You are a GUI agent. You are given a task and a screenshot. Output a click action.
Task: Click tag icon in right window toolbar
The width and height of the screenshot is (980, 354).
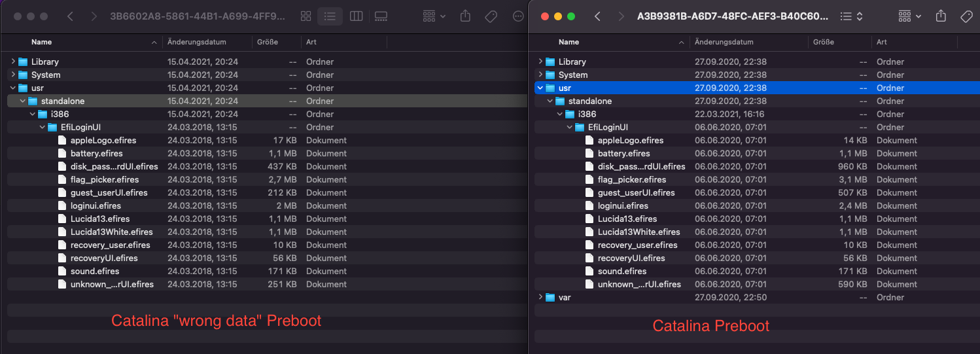[x=966, y=16]
